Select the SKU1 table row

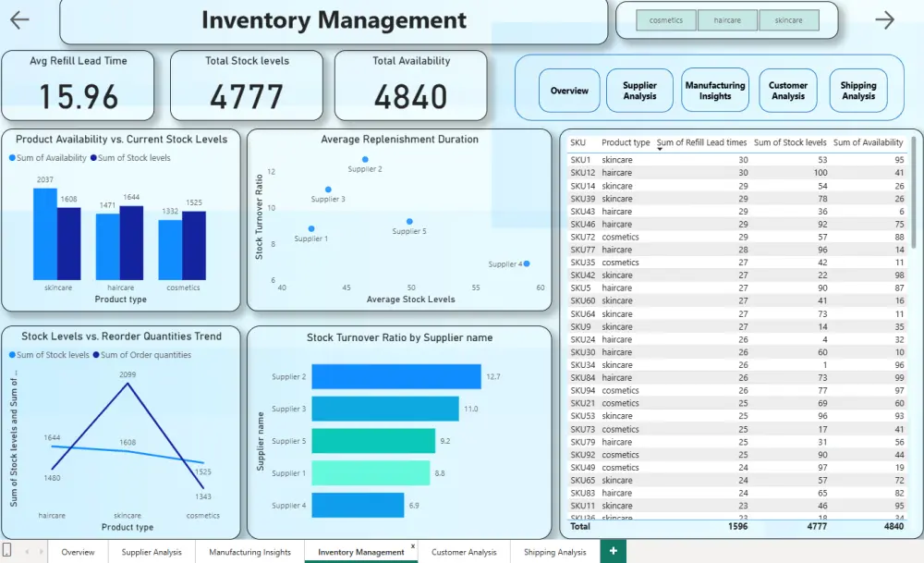click(x=736, y=160)
